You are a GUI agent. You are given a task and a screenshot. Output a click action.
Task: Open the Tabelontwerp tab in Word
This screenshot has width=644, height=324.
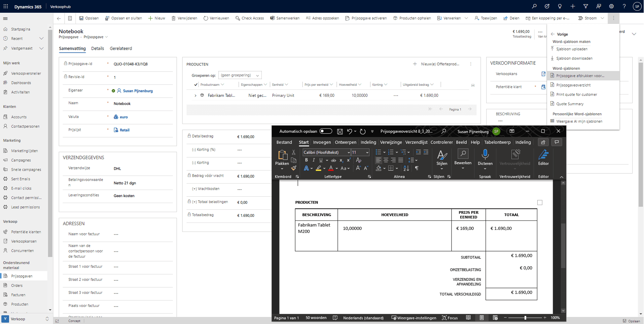(x=497, y=142)
